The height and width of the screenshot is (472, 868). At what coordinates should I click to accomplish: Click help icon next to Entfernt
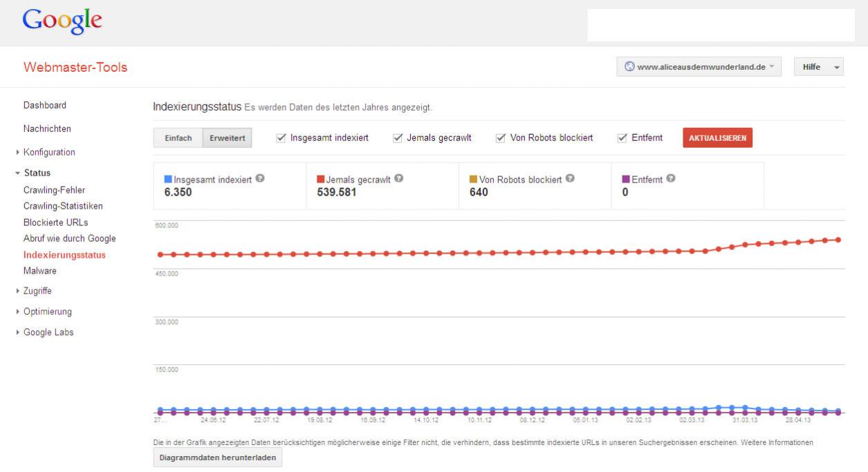pos(670,178)
